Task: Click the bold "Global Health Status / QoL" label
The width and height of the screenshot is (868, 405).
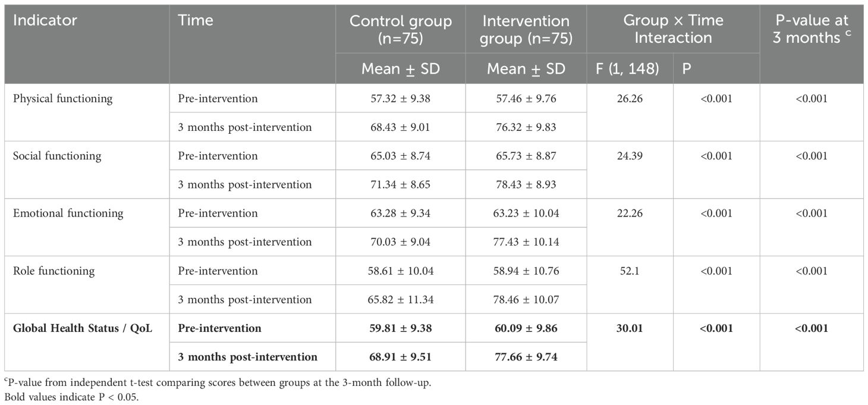Action: (x=82, y=328)
